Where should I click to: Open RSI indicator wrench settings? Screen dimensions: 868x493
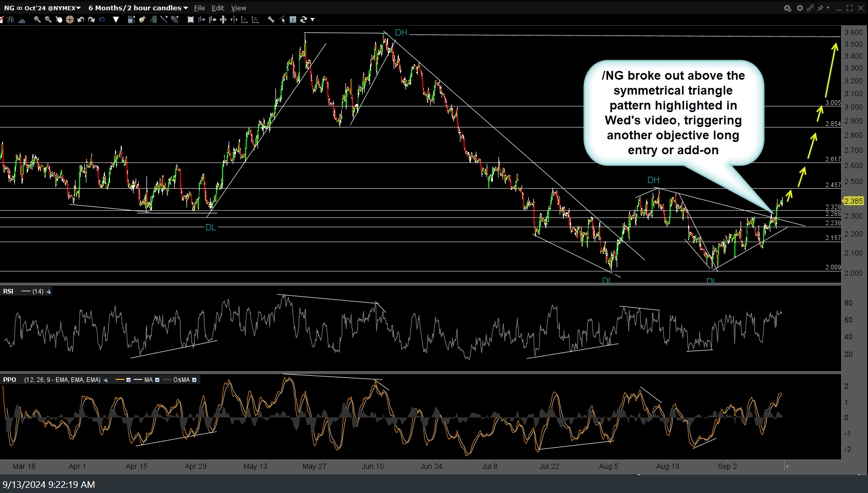[49, 291]
